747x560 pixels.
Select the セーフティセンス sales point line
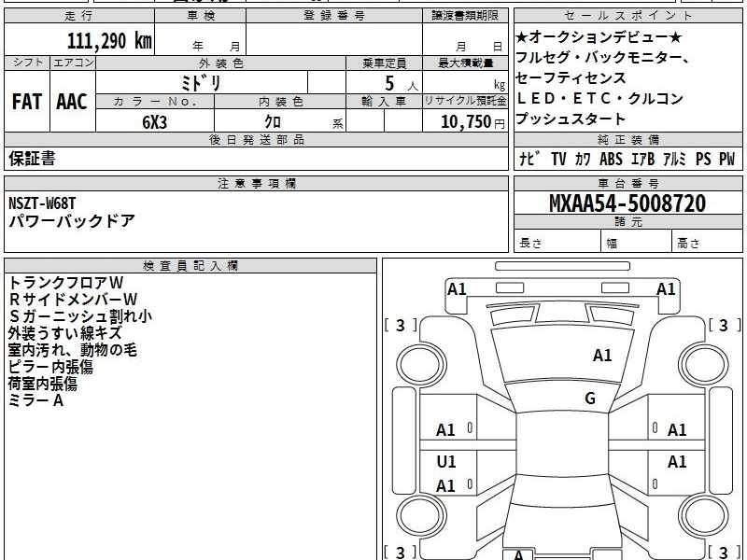[x=571, y=77]
